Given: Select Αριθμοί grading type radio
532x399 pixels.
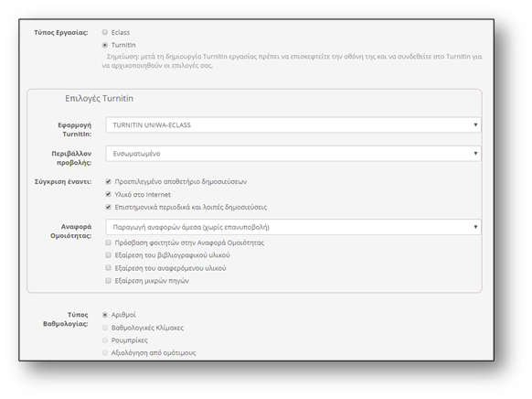Looking at the screenshot, I should coord(105,315).
